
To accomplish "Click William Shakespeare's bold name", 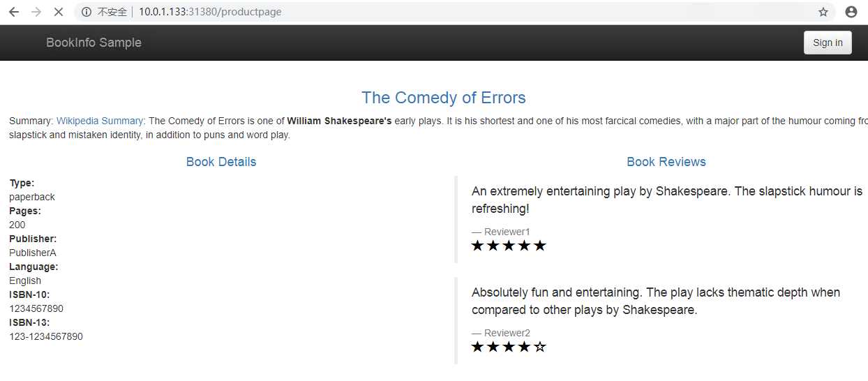I will click(x=339, y=121).
